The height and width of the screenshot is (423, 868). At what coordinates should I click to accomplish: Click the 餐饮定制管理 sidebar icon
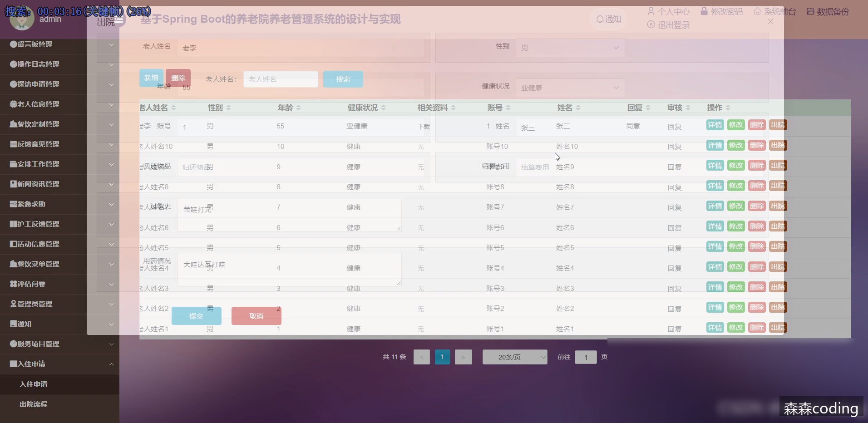14,124
